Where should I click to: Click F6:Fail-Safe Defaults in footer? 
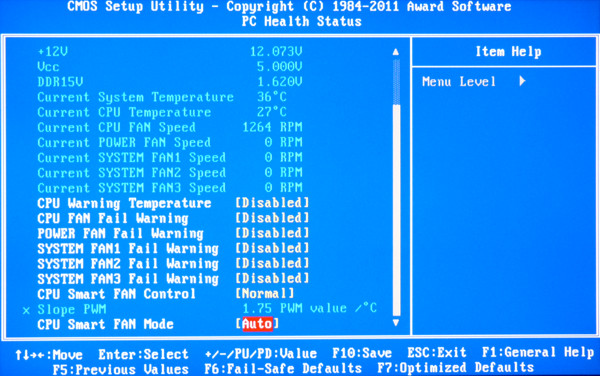click(283, 368)
